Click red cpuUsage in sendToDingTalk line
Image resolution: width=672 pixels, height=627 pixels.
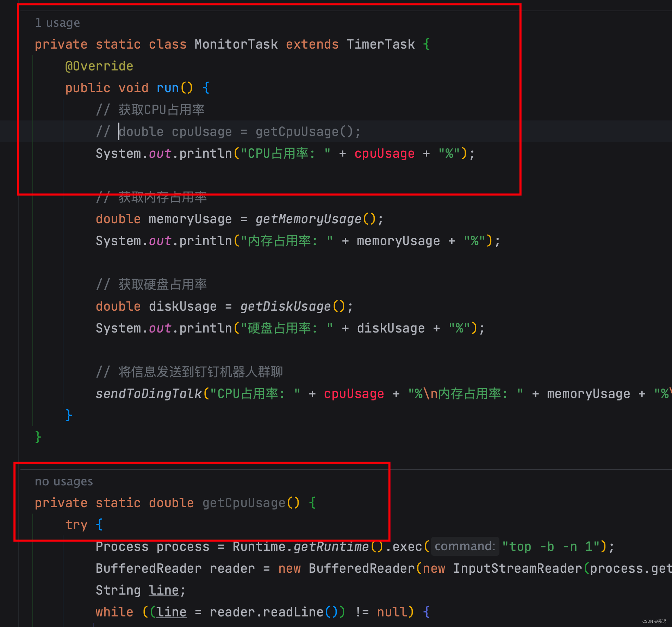pyautogui.click(x=354, y=394)
